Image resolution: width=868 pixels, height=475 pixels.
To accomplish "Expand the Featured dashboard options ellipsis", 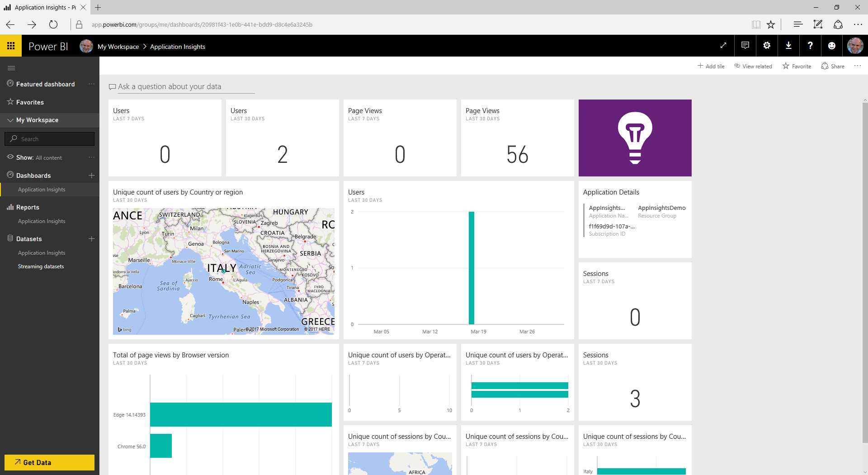I will point(92,84).
